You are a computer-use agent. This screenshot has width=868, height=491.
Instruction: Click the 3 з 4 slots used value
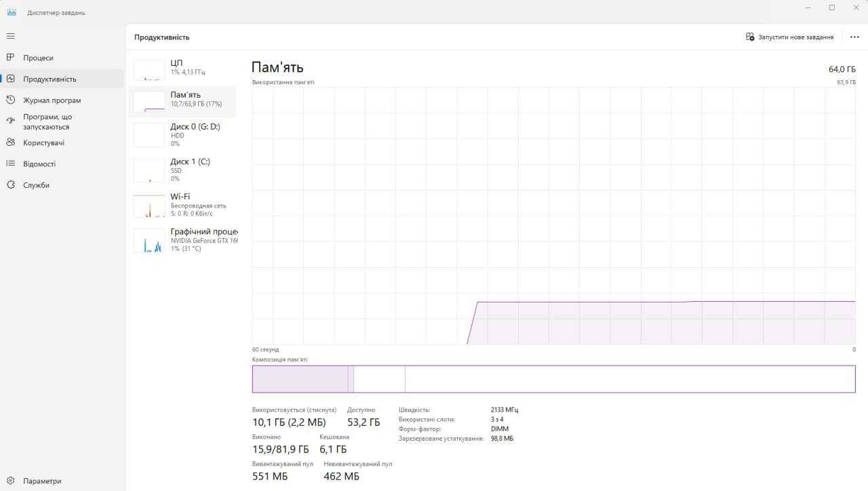(497, 419)
